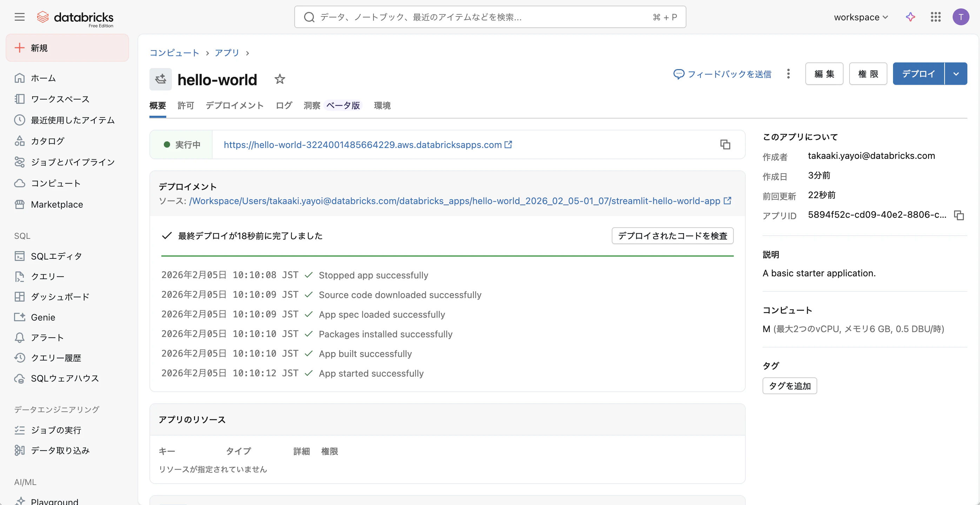Open the three-dot options menu
This screenshot has width=980, height=505.
click(x=788, y=73)
